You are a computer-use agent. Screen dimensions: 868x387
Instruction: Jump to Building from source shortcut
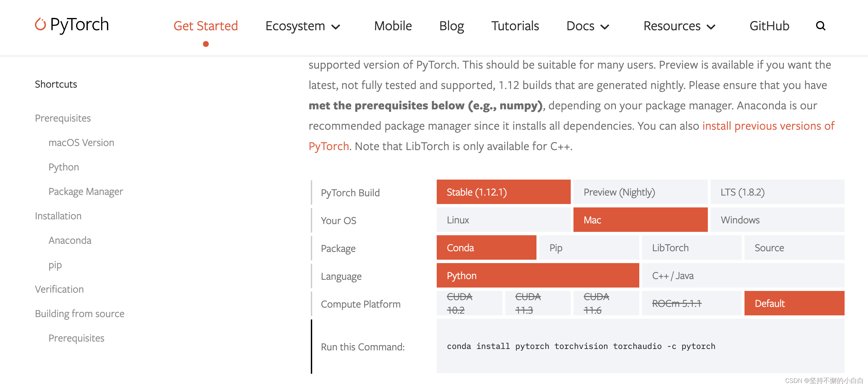point(79,314)
